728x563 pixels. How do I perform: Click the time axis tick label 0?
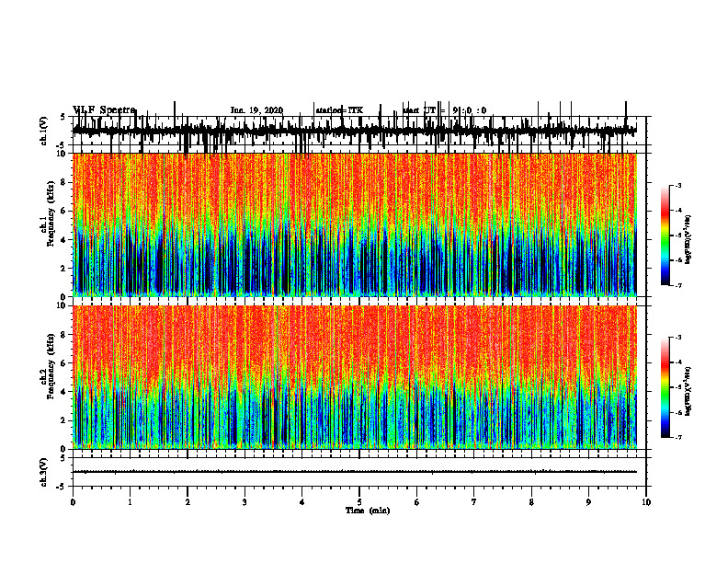pos(73,502)
